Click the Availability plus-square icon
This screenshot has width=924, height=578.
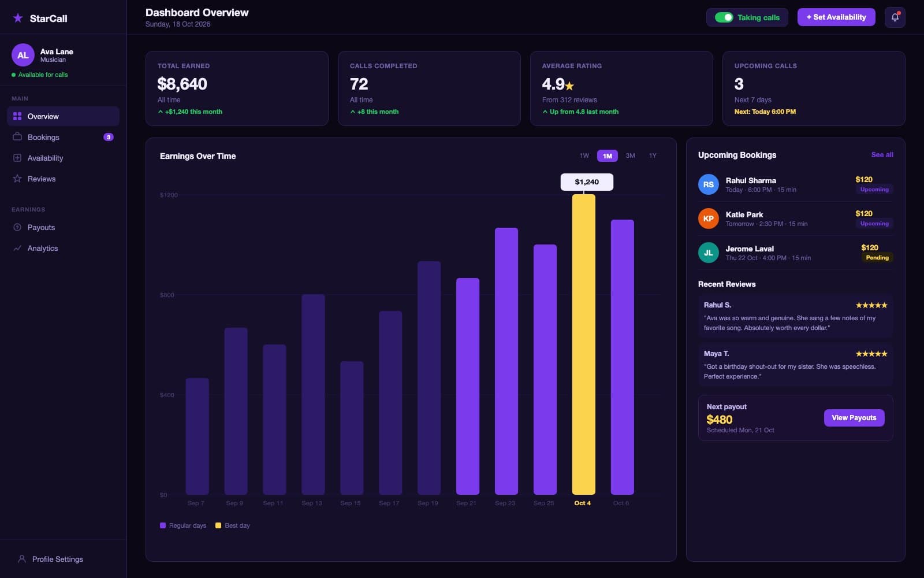[x=17, y=158]
